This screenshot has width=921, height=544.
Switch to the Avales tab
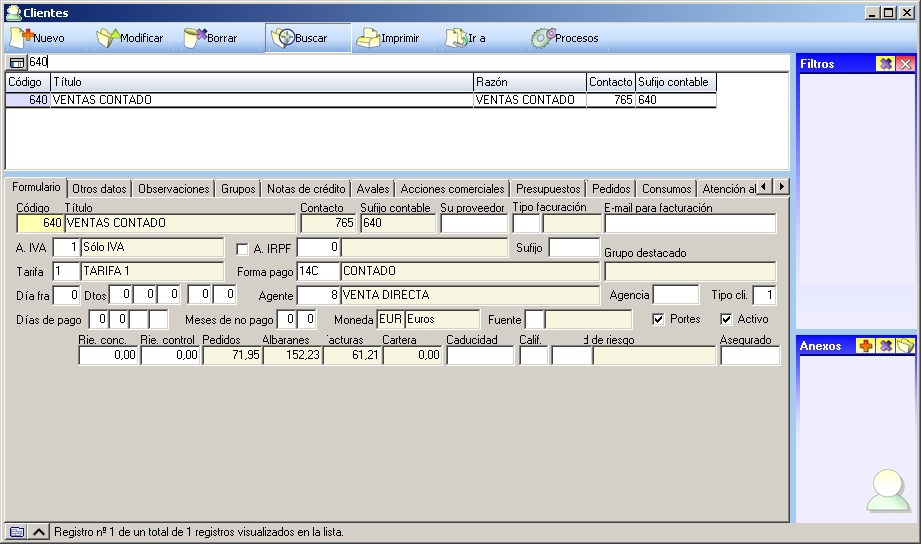(373, 189)
